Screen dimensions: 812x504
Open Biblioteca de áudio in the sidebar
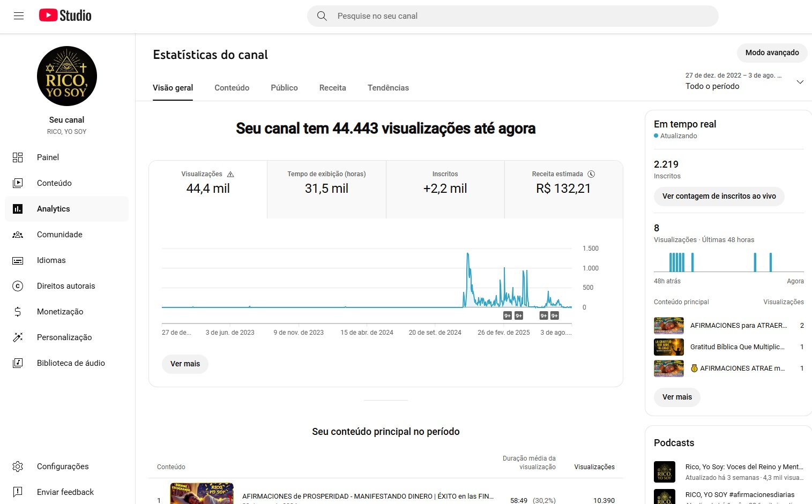(x=67, y=363)
